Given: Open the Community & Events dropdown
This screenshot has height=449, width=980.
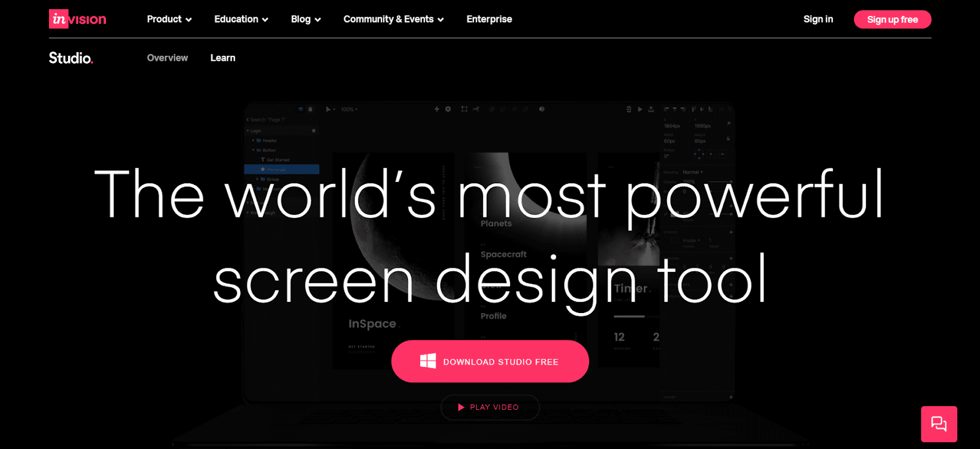Looking at the screenshot, I should tap(393, 20).
